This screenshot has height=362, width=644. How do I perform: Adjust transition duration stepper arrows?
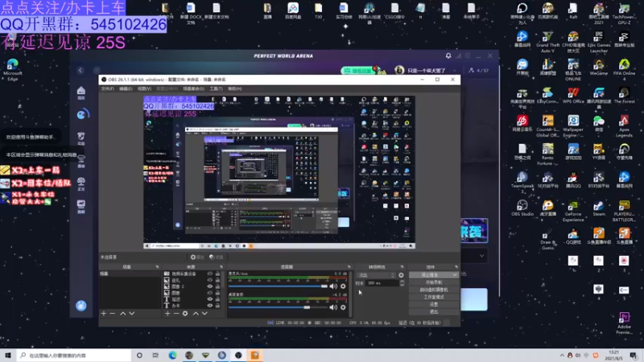pyautogui.click(x=402, y=283)
